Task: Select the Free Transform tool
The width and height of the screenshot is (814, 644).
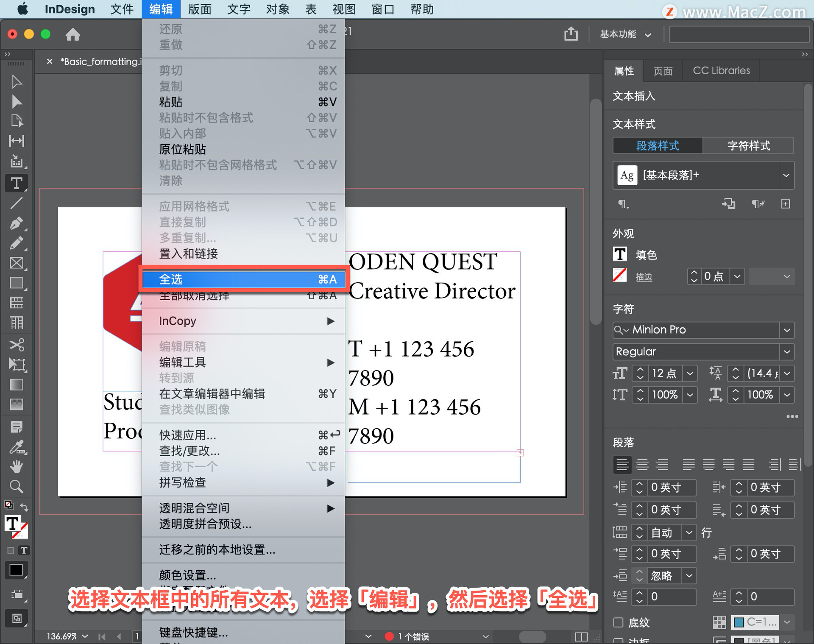Action: pyautogui.click(x=17, y=365)
